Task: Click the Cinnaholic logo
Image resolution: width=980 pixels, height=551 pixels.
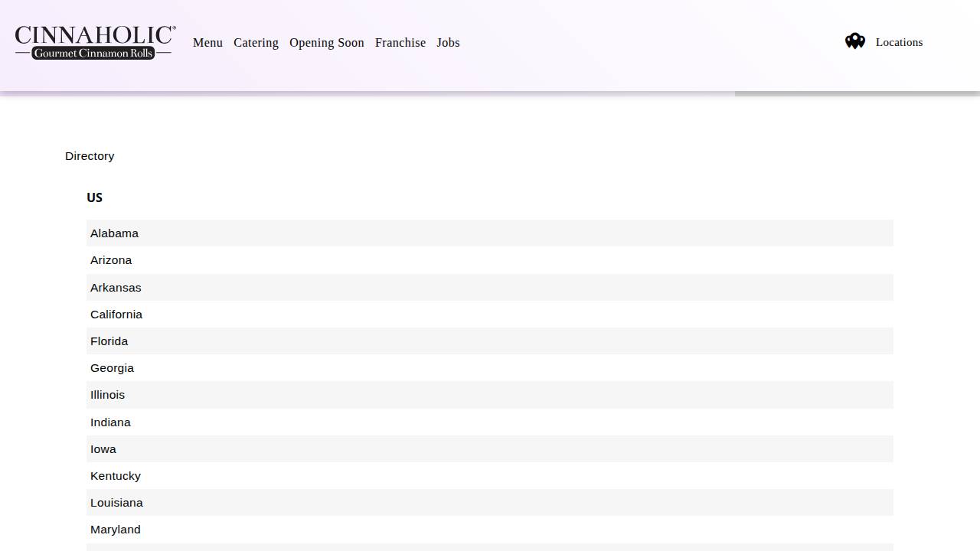Action: click(x=95, y=42)
